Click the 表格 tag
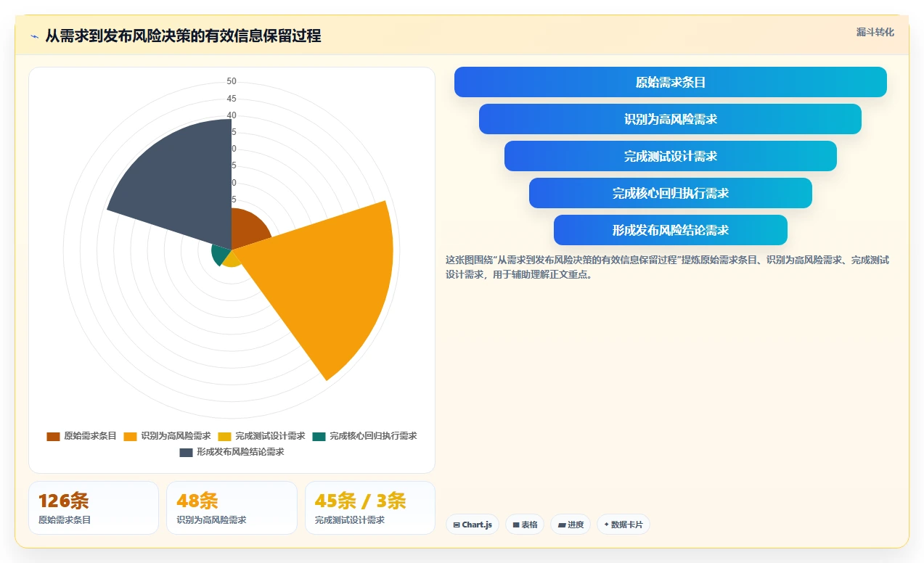Viewport: 924px width, 563px height. pyautogui.click(x=525, y=525)
